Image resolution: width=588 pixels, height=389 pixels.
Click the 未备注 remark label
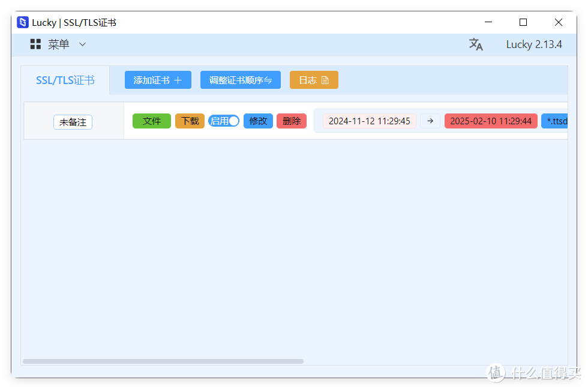tap(73, 122)
